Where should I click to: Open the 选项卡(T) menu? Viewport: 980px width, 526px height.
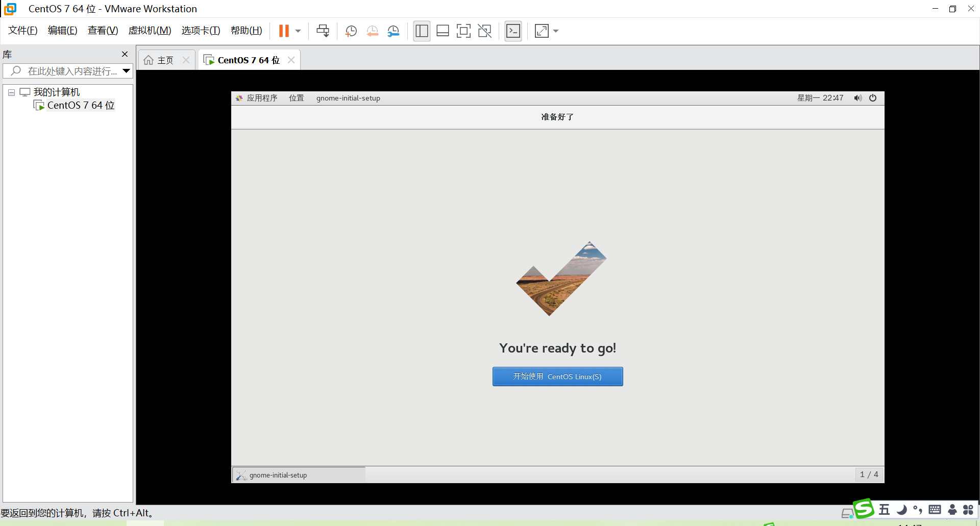(201, 31)
